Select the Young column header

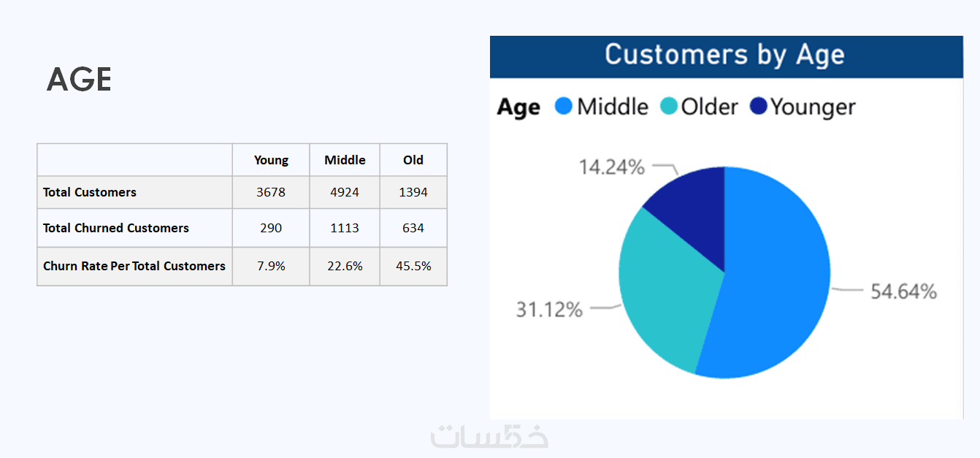[271, 160]
